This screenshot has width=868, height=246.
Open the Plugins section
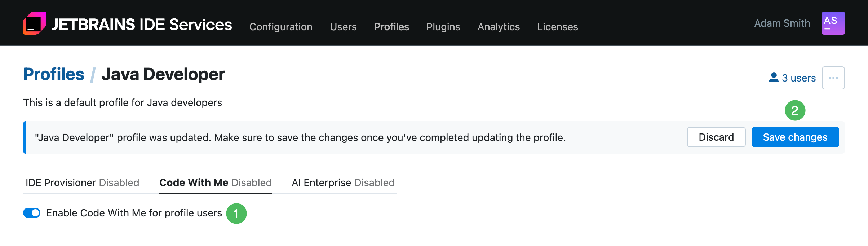click(x=443, y=27)
